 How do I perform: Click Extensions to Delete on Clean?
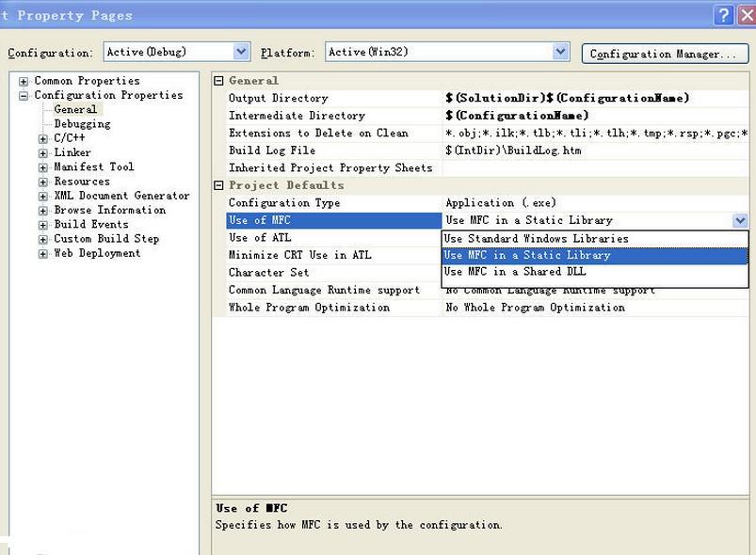click(x=319, y=133)
